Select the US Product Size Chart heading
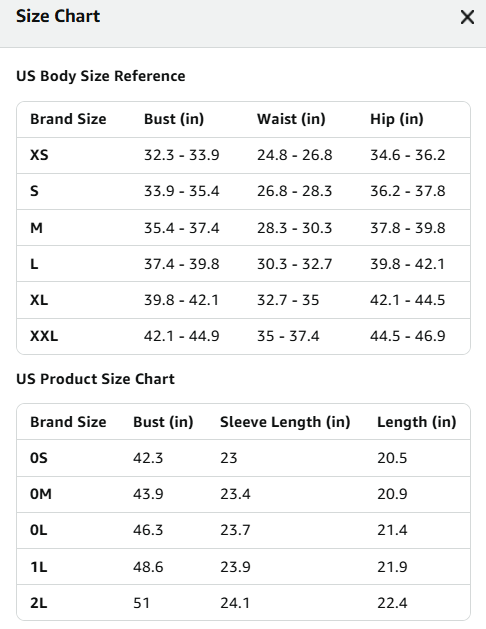This screenshot has height=629, width=486. (95, 379)
